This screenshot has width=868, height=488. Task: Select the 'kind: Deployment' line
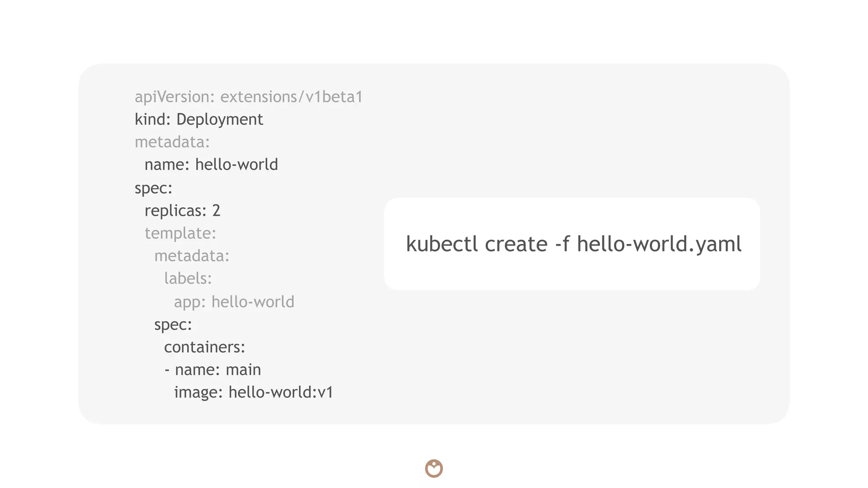[199, 119]
